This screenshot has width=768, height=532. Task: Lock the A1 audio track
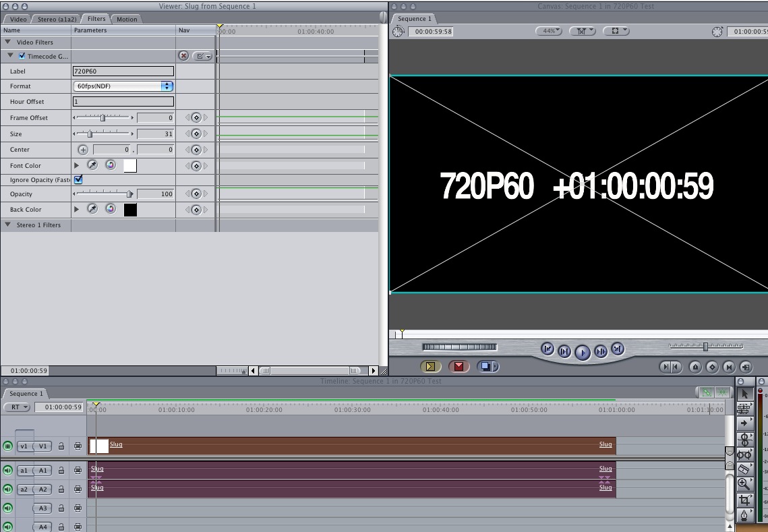[61, 470]
